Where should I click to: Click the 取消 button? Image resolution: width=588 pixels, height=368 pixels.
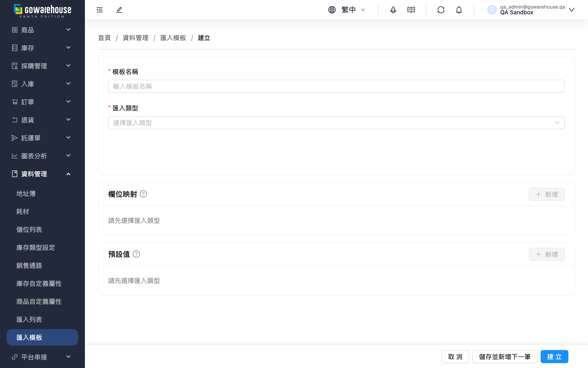455,357
